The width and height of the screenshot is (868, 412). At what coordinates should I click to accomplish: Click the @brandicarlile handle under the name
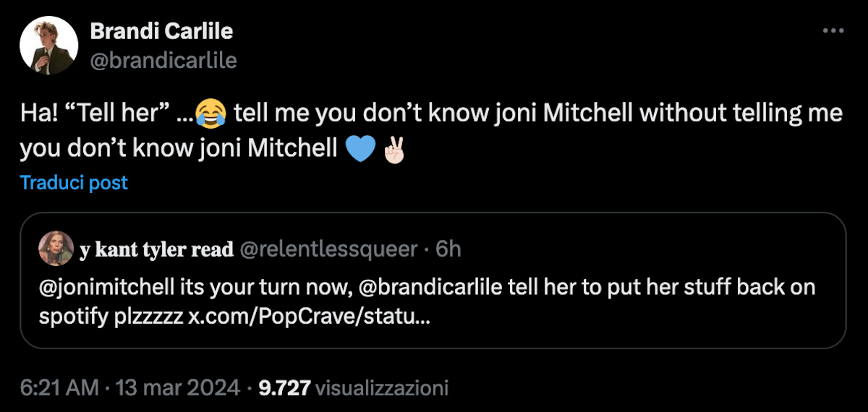point(163,60)
